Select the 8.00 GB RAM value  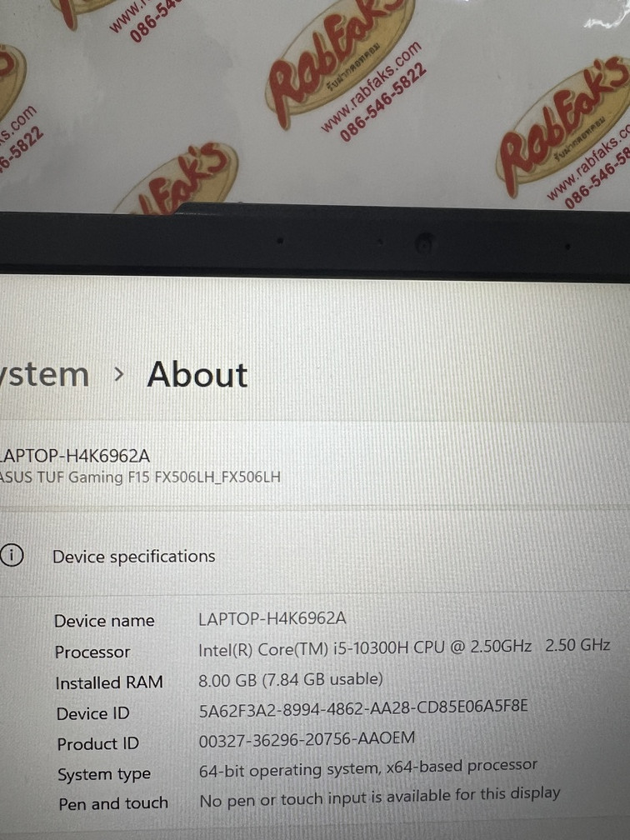pos(291,678)
